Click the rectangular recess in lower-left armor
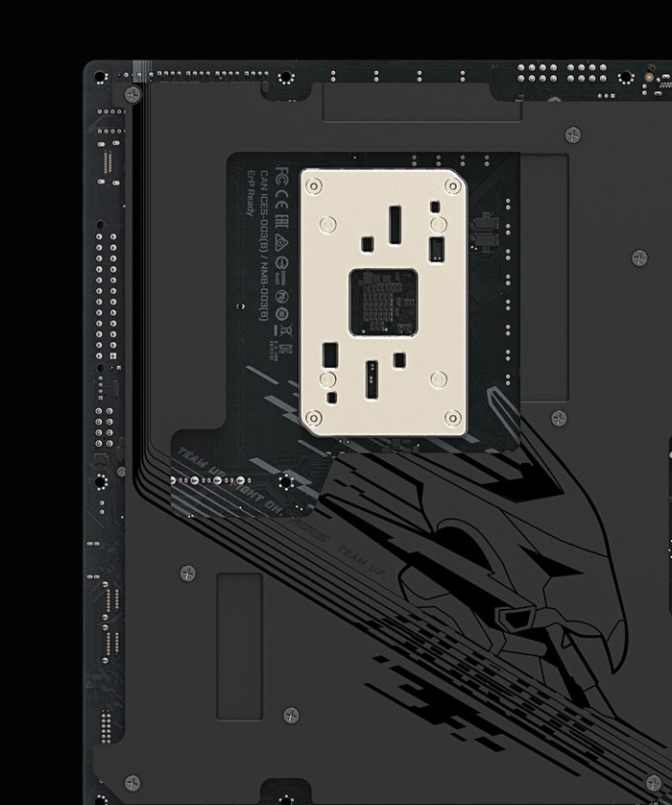The width and height of the screenshot is (672, 805). pyautogui.click(x=239, y=646)
